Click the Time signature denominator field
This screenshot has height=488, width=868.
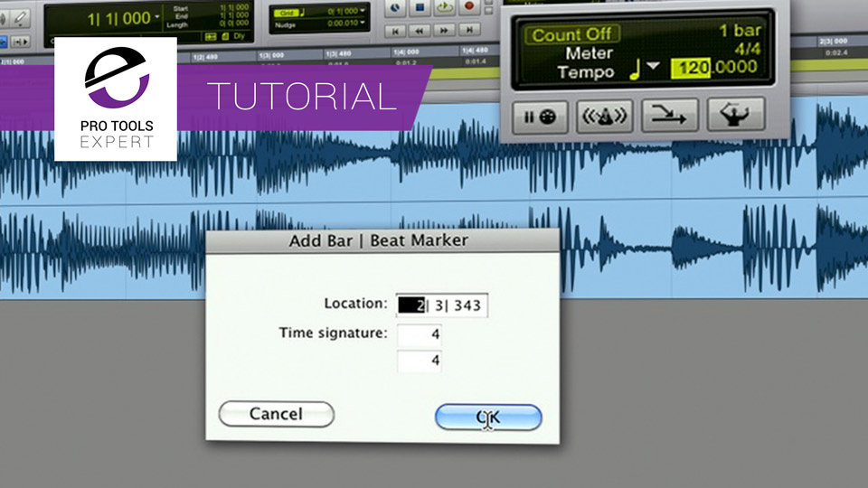[x=419, y=361]
